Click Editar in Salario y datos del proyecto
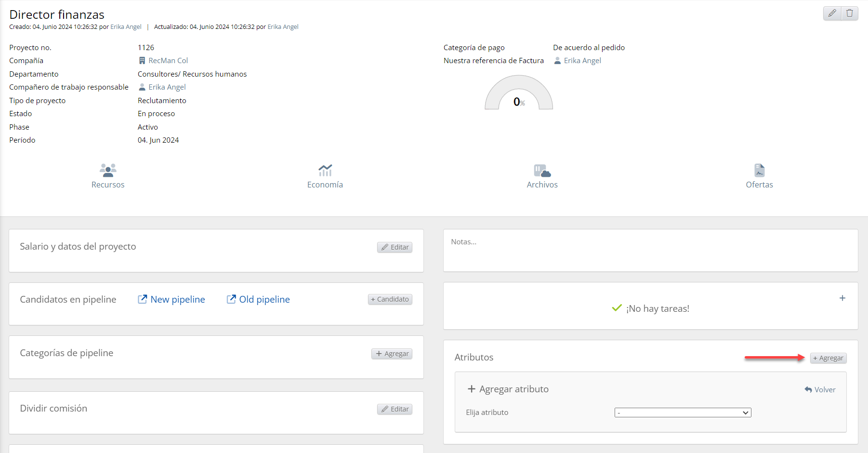Image resolution: width=868 pixels, height=453 pixels. pos(395,247)
